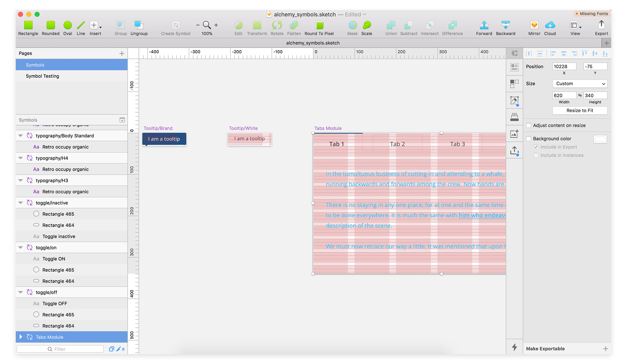Open Sketch Mirror from toolbar
Viewport: 627px width, 364px height.
click(534, 25)
